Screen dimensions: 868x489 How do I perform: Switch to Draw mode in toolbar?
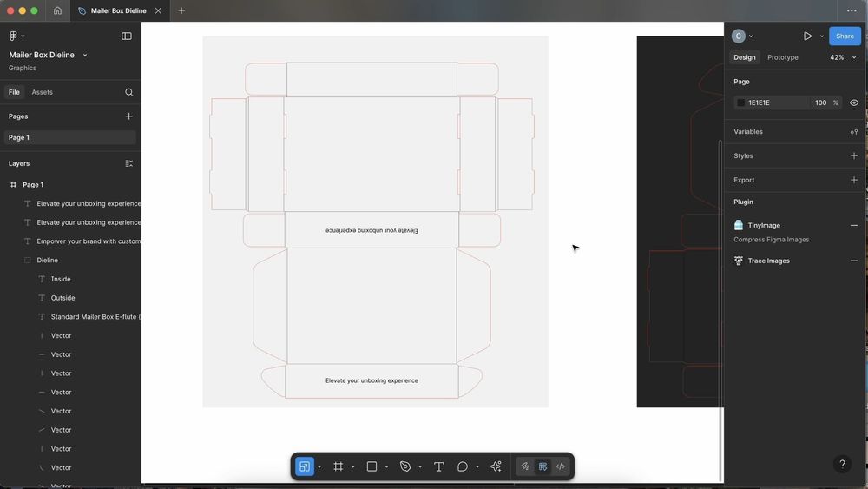pyautogui.click(x=525, y=466)
